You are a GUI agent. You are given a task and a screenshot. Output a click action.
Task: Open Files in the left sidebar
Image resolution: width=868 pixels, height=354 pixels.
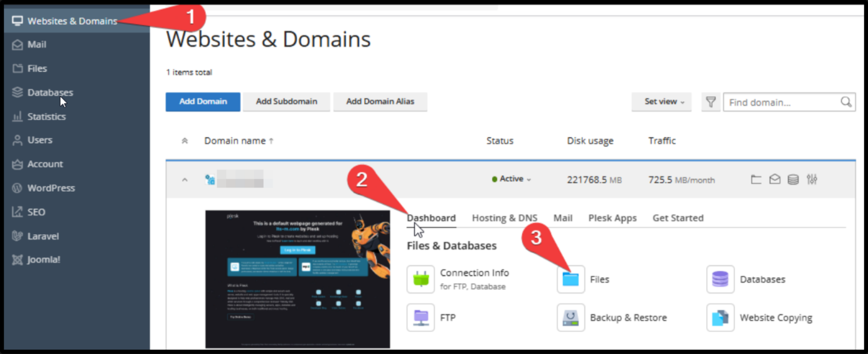coord(36,69)
